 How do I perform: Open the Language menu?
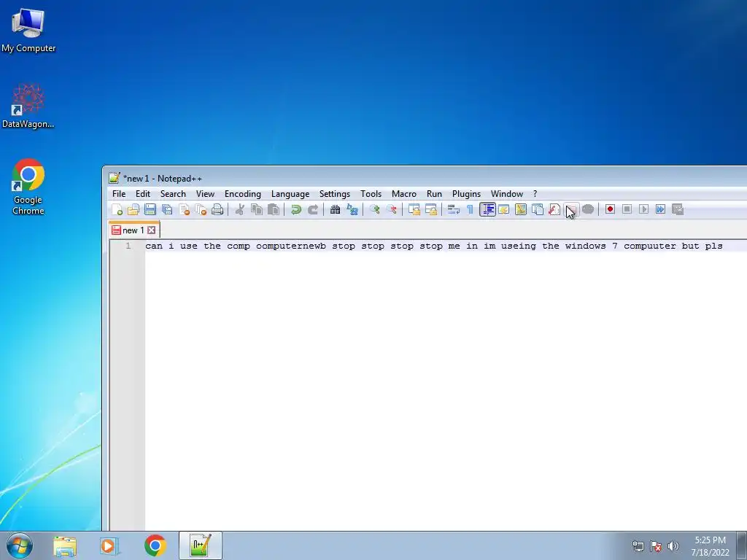pos(290,194)
